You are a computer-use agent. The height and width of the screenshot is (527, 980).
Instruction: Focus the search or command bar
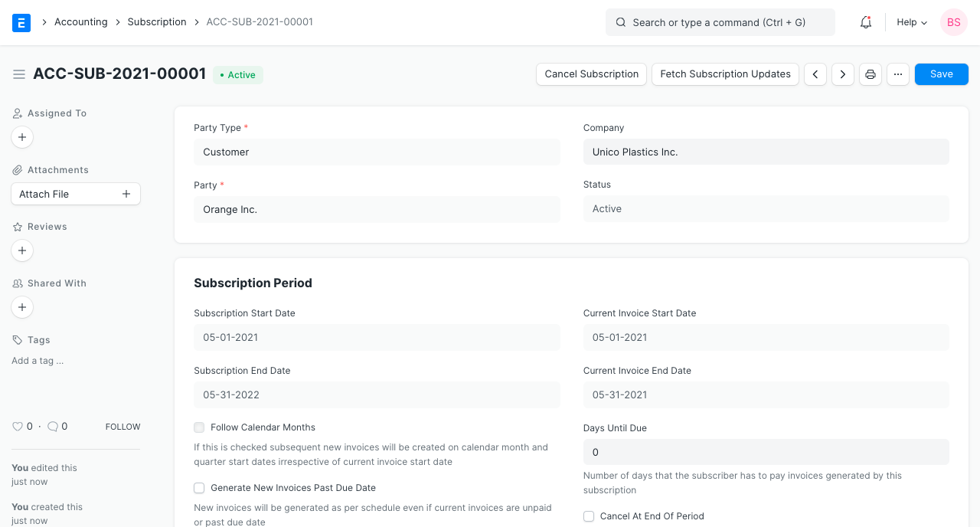pos(720,22)
